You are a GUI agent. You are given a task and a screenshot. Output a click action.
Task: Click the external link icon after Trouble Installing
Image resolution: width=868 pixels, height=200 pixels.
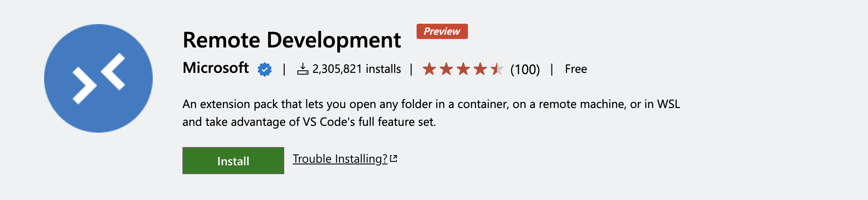pos(394,158)
